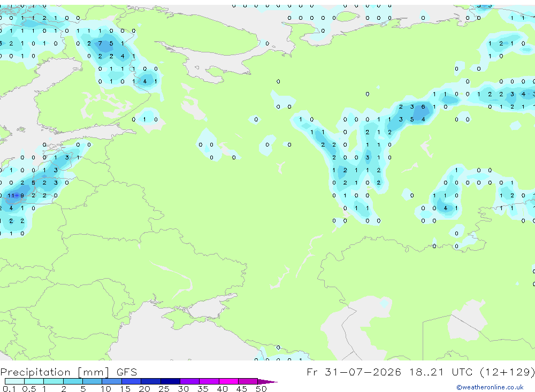
Task: Click the weatheronline.co.uk link
Action: click(x=490, y=387)
